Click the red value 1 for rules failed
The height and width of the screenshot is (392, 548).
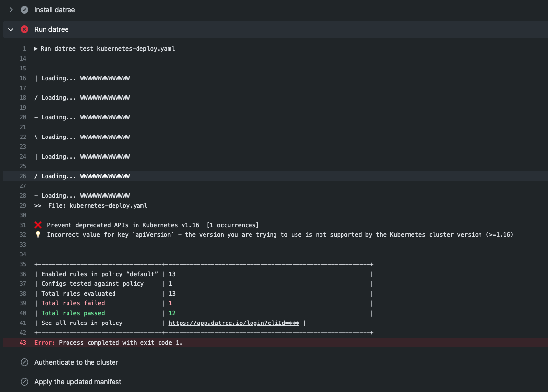click(170, 303)
